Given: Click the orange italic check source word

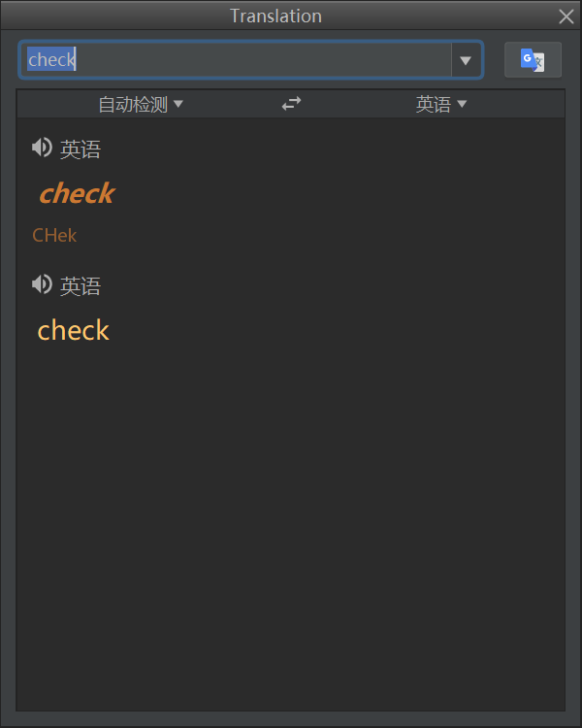Looking at the screenshot, I should [77, 194].
